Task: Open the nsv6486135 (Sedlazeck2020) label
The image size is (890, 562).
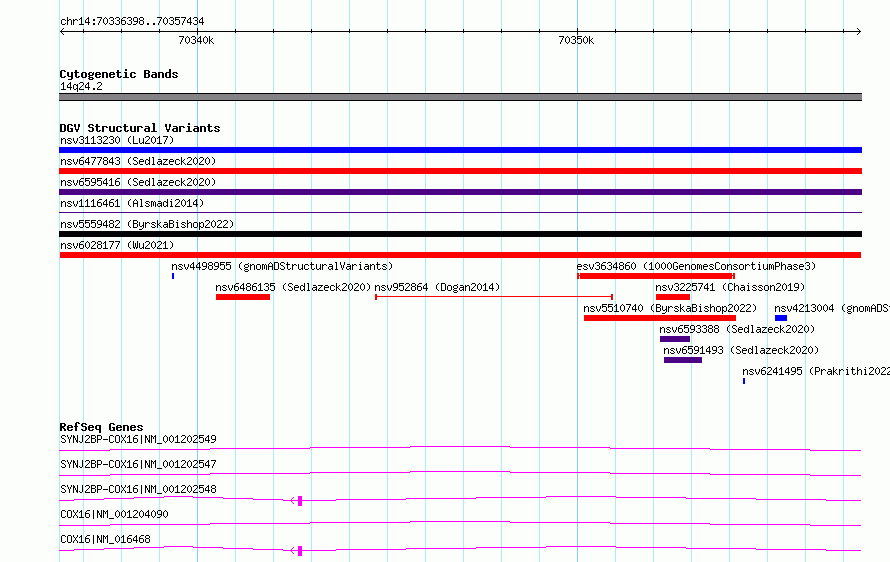Action: [x=293, y=287]
